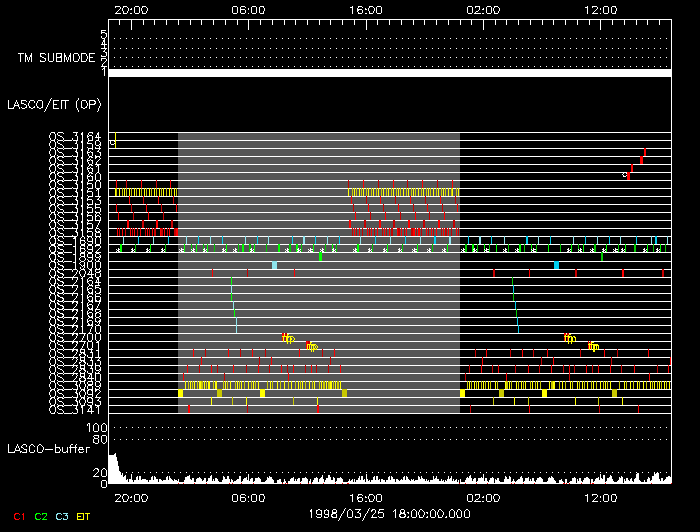Screen dimensions: 700x532
Task: Select the yellow block at the shaded interval's left edge
Action: point(180,393)
